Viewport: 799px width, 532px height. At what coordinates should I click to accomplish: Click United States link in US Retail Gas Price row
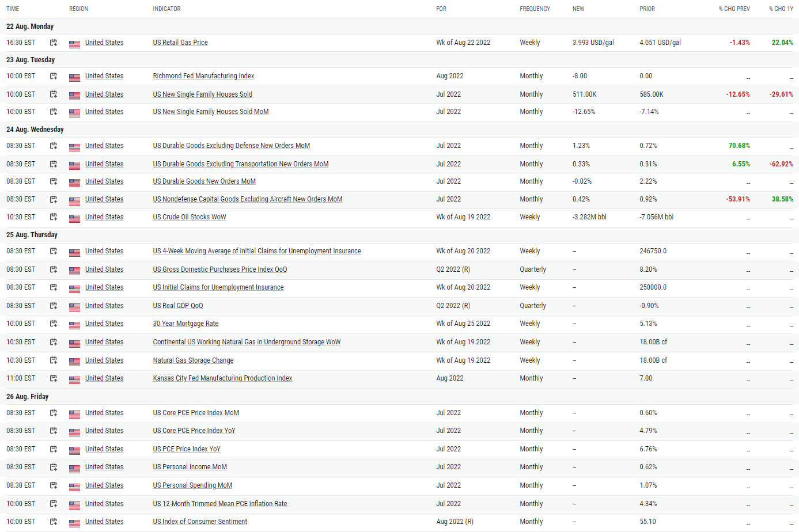tap(104, 43)
